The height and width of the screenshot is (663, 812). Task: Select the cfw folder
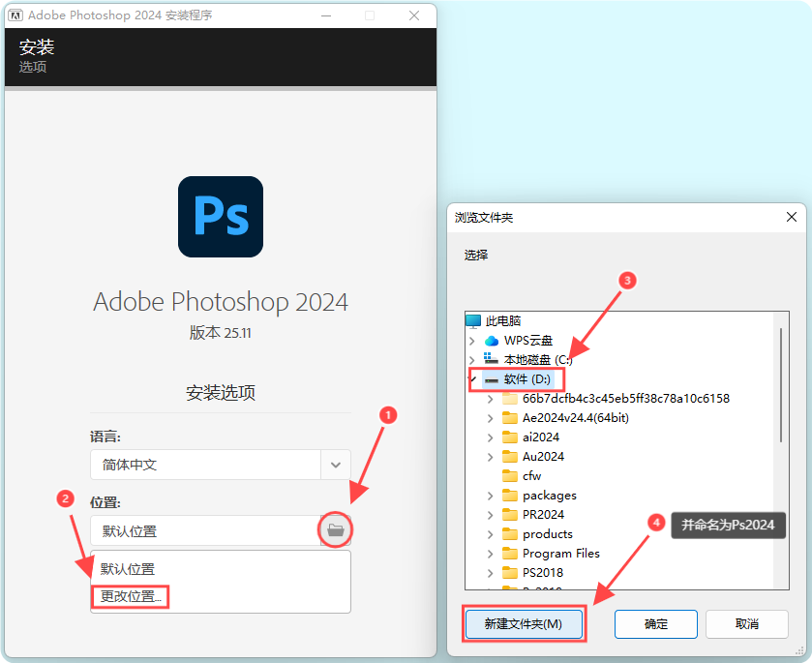(x=532, y=476)
